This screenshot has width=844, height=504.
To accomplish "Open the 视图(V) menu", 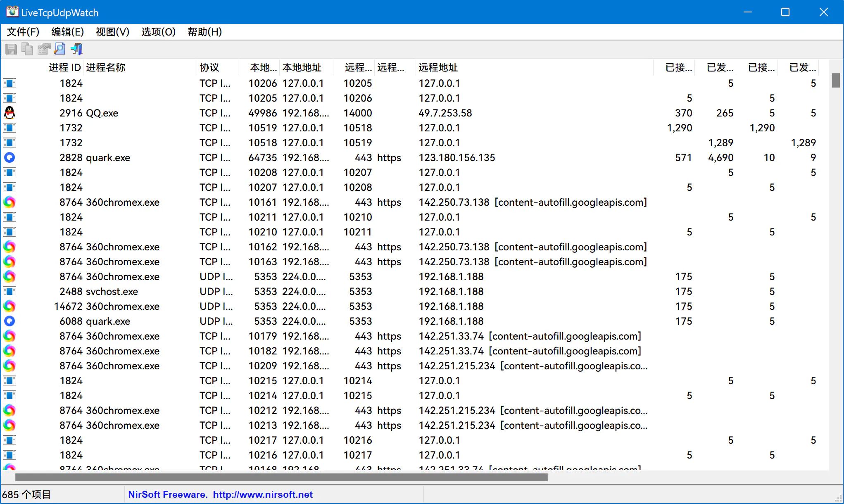I will tap(112, 32).
